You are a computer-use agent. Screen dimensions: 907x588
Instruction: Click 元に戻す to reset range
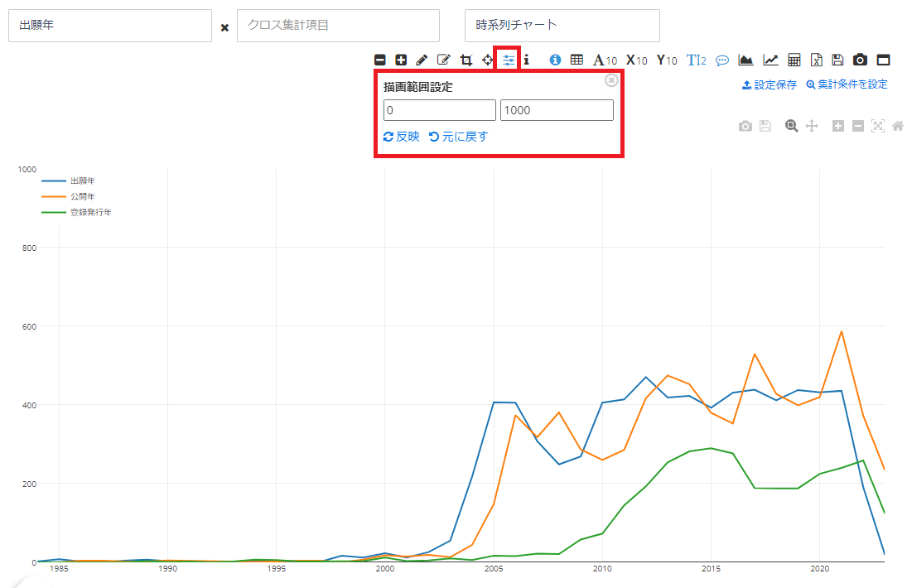459,137
